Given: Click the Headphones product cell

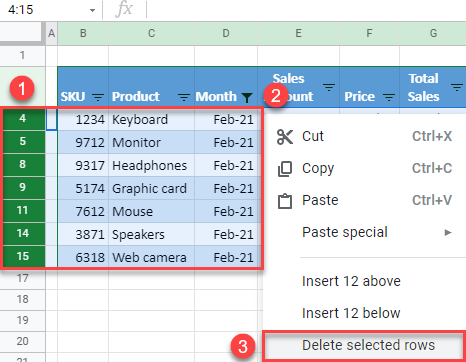Looking at the screenshot, I should click(152, 165).
